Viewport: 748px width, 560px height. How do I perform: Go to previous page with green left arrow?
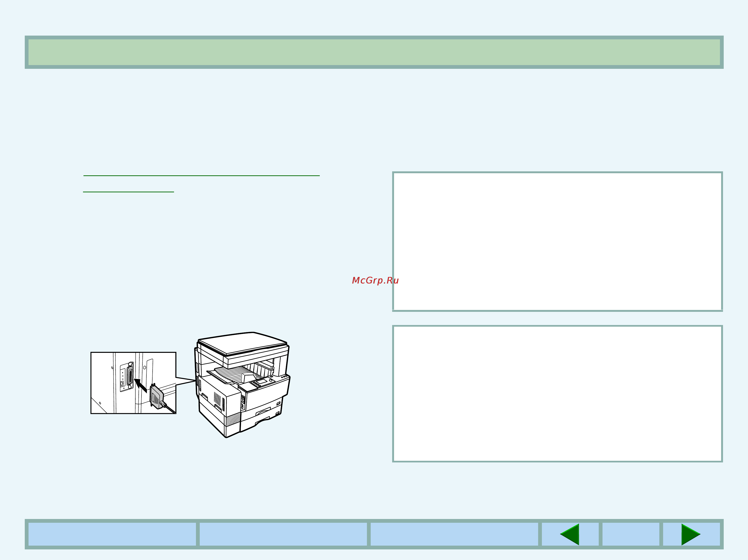[x=570, y=534]
